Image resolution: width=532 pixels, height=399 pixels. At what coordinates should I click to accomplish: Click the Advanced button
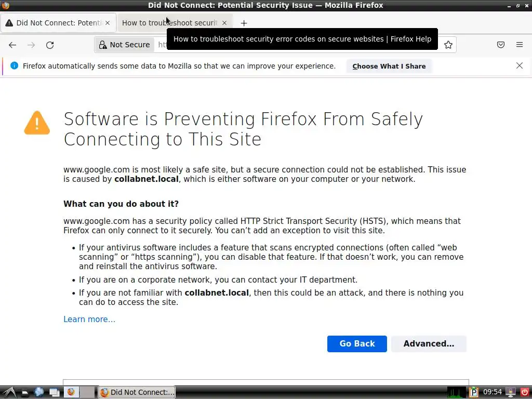[429, 344]
